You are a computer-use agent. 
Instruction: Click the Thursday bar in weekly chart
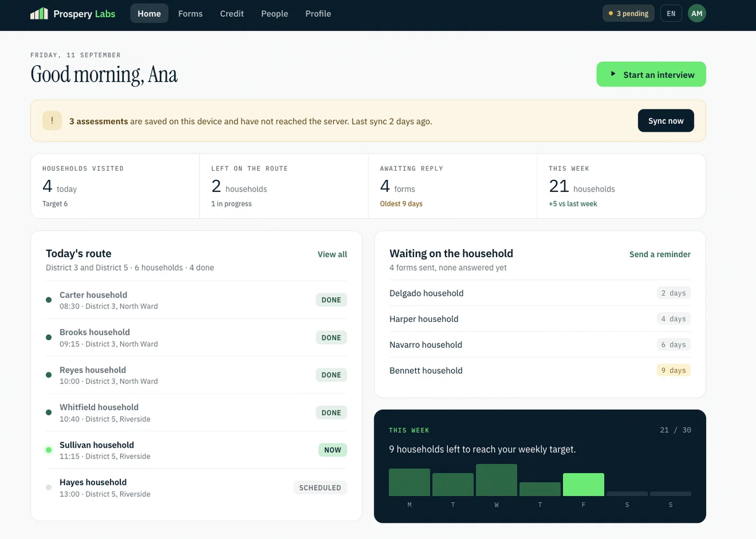(540, 489)
